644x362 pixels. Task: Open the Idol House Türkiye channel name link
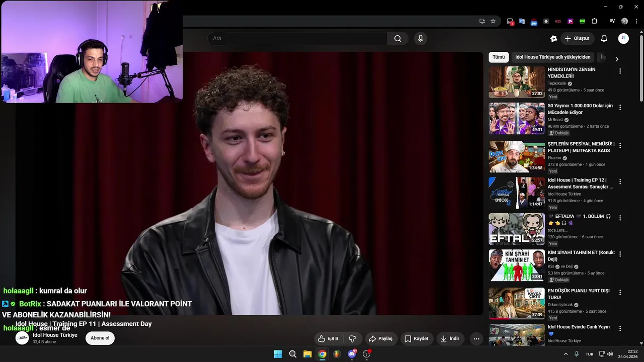[55, 335]
